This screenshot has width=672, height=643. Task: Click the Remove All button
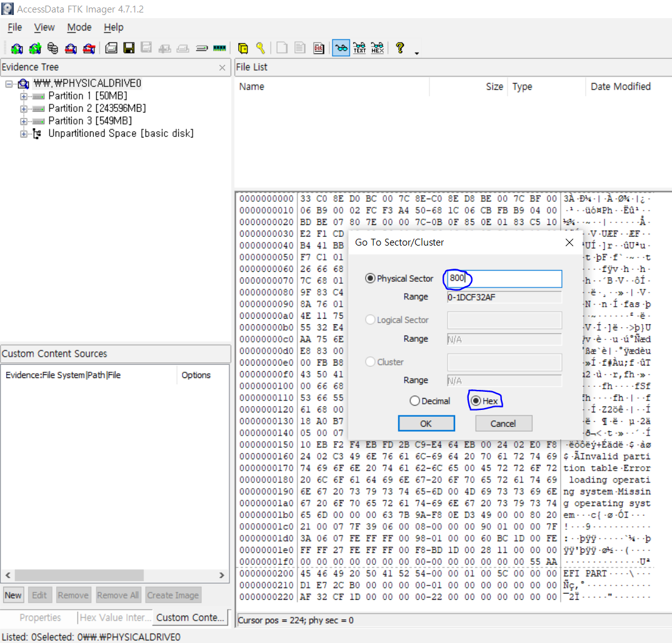pyautogui.click(x=118, y=596)
